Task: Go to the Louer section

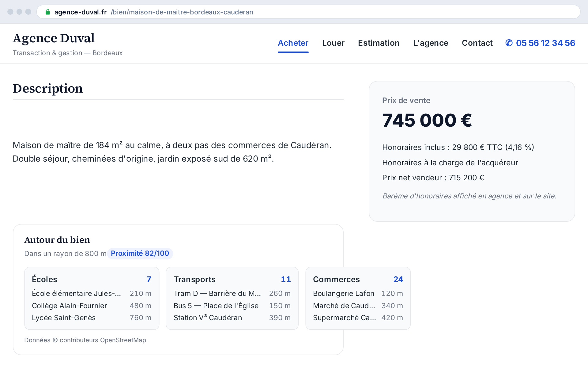Action: tap(333, 43)
